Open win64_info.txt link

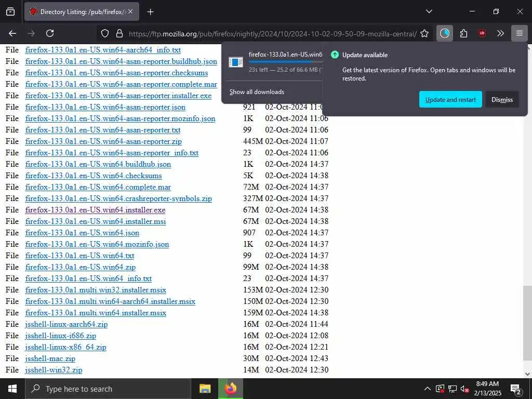[x=88, y=278]
